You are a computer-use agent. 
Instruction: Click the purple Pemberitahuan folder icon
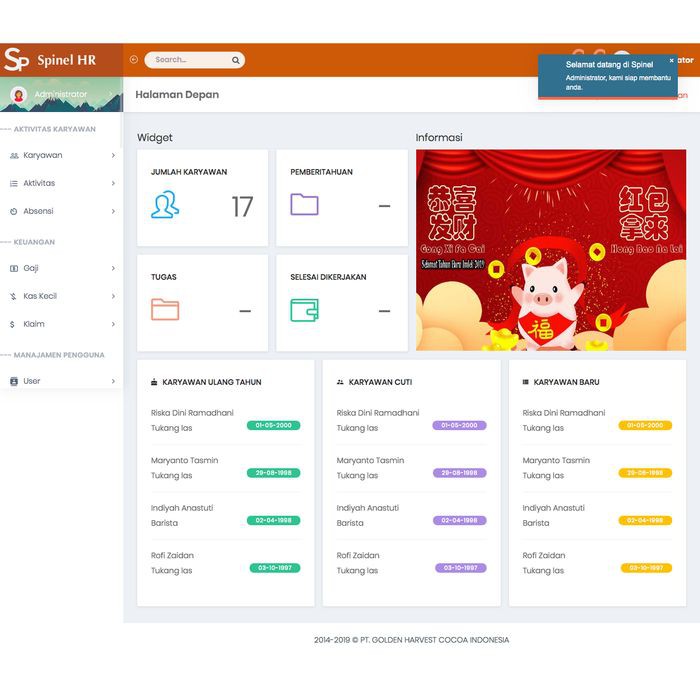click(304, 206)
